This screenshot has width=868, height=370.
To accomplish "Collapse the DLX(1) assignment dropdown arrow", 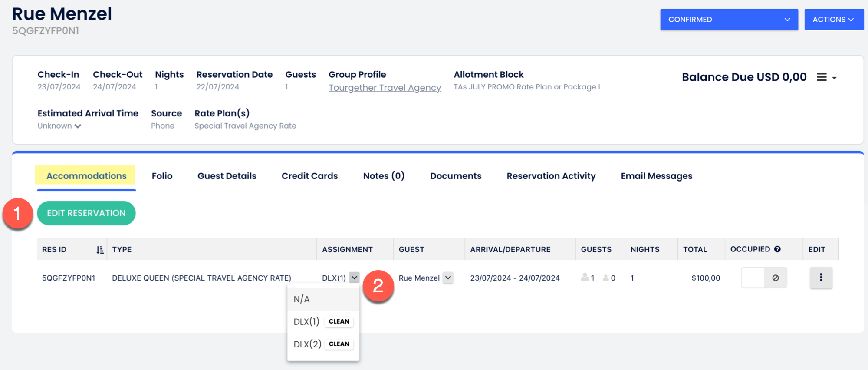I will (x=355, y=277).
